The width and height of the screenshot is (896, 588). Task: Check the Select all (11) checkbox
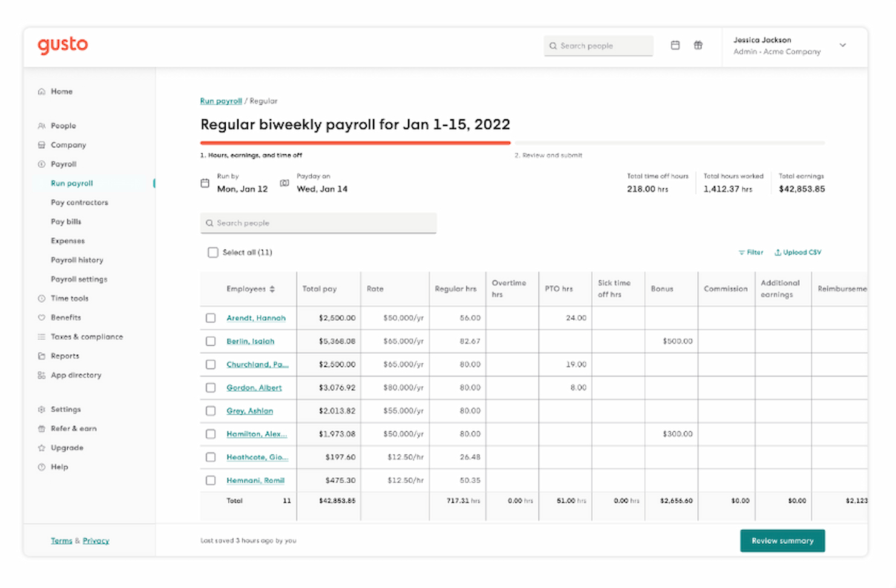tap(213, 253)
